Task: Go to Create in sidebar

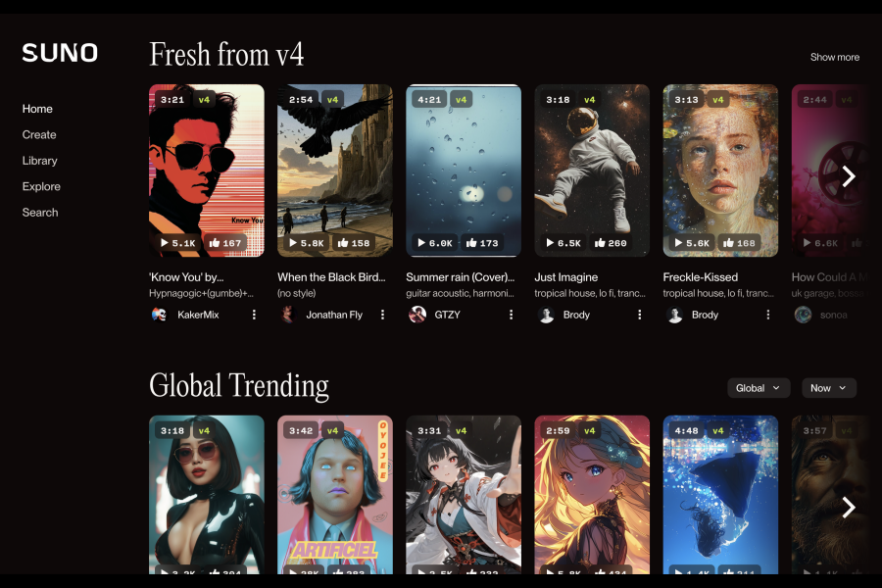Action: click(x=39, y=134)
